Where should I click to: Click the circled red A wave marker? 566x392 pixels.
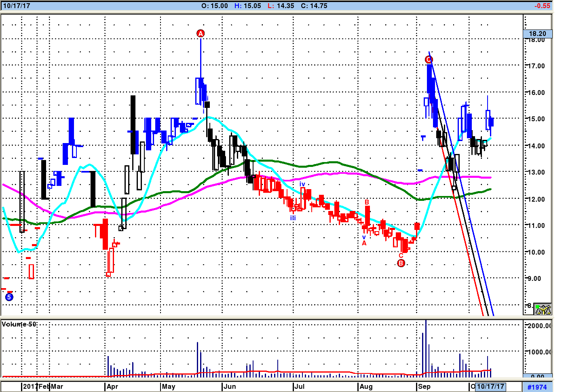click(x=201, y=34)
